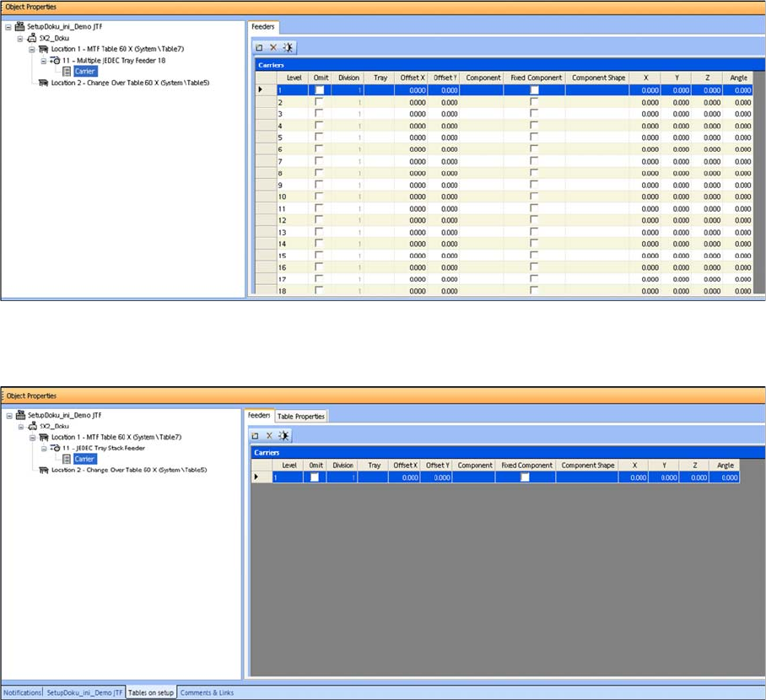This screenshot has height=700, width=766.
Task: Click the new carrier icon in lower toolbar
Action: point(256,435)
